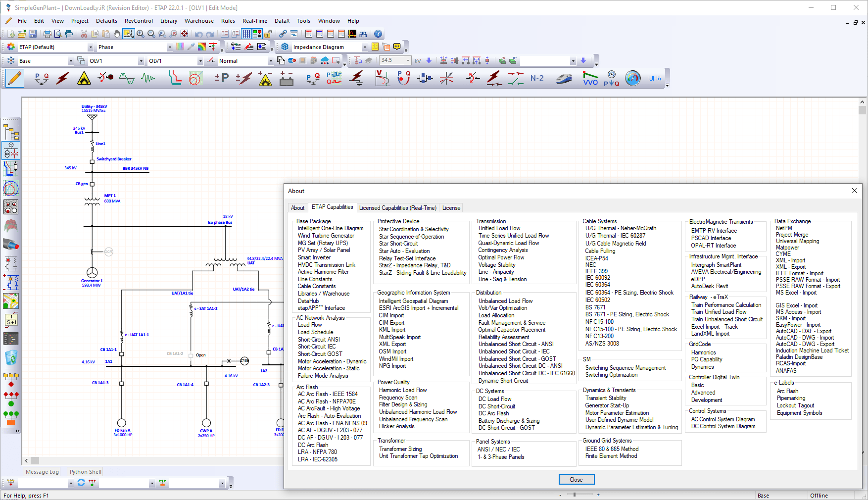Open the Impedance Diagram dropdown
Image resolution: width=868 pixels, height=500 pixels.
click(365, 47)
